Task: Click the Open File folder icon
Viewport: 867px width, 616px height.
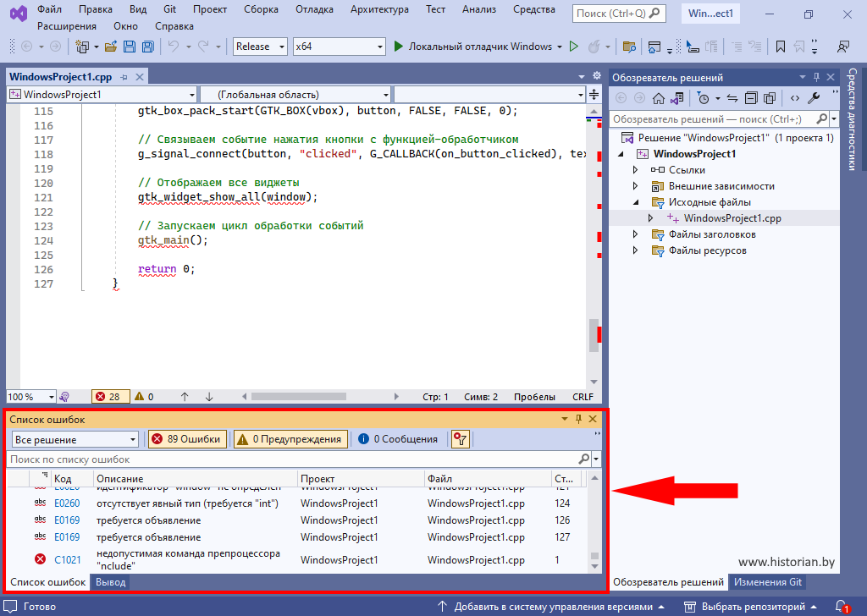Action: [111, 47]
